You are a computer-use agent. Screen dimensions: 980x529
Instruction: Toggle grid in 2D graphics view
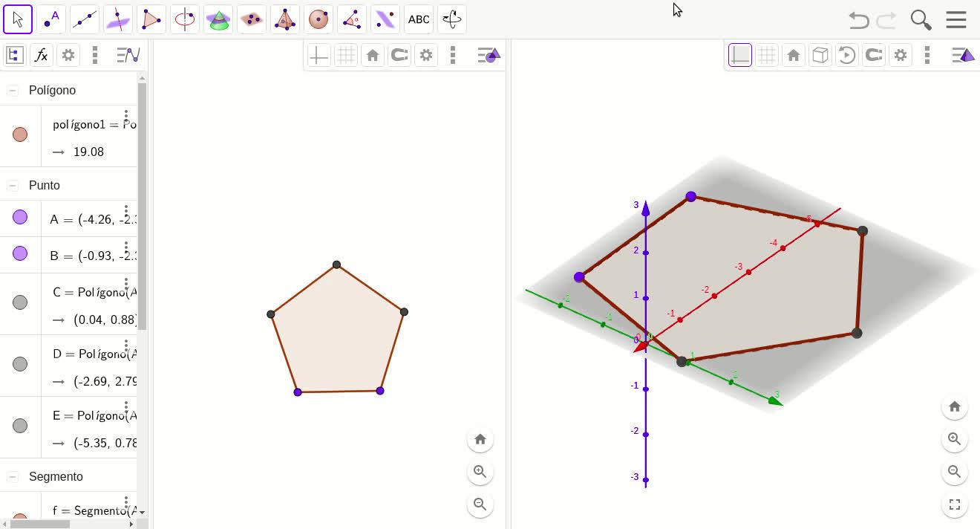point(346,55)
